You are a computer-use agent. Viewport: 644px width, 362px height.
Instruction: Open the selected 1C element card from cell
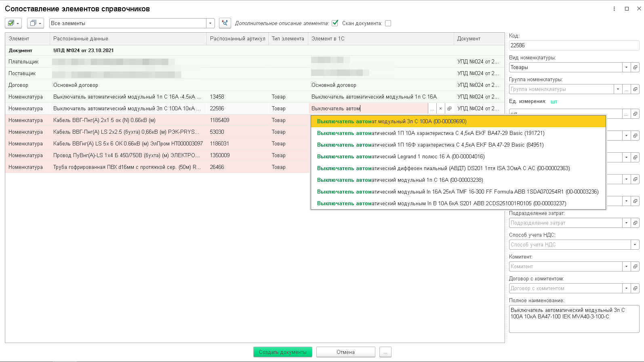(449, 109)
